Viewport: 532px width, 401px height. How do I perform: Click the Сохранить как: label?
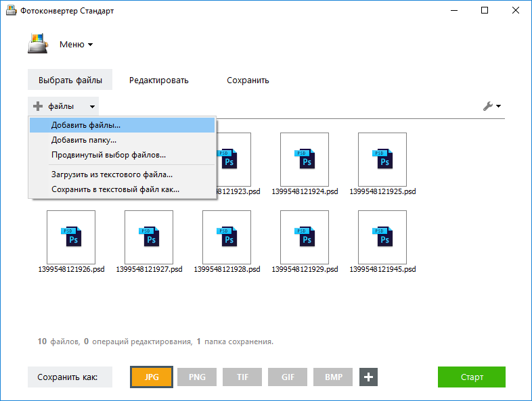(x=70, y=377)
